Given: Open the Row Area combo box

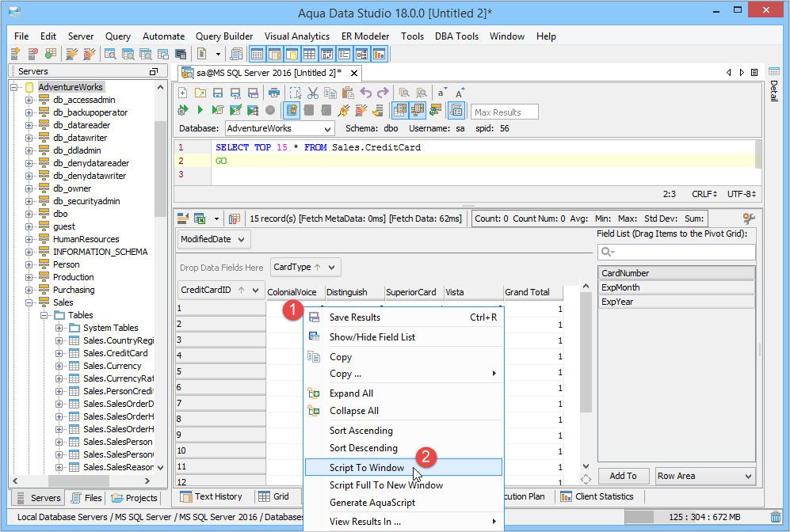Looking at the screenshot, I should (x=705, y=476).
